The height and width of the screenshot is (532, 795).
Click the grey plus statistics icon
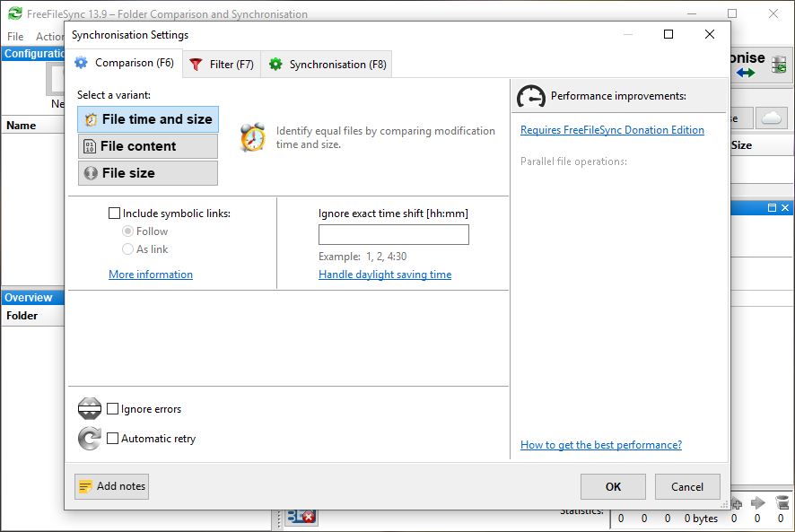coord(737,503)
